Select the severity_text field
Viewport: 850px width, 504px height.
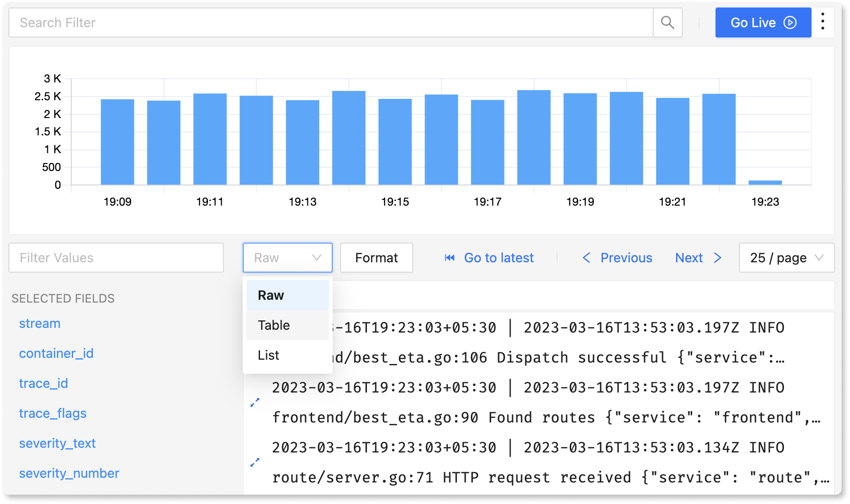point(57,443)
